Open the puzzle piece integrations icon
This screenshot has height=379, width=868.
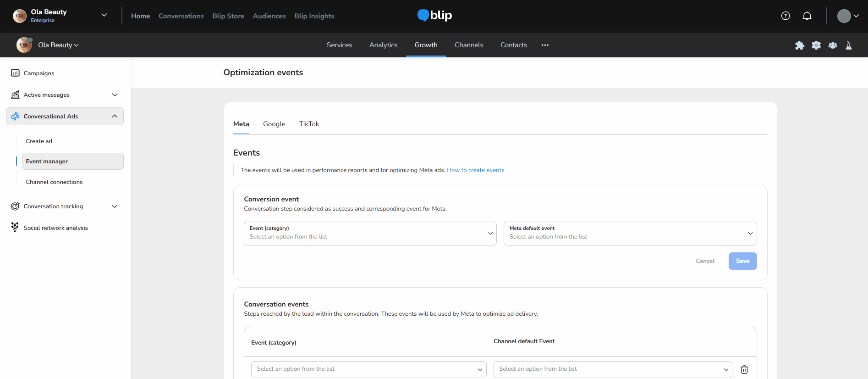coord(800,45)
